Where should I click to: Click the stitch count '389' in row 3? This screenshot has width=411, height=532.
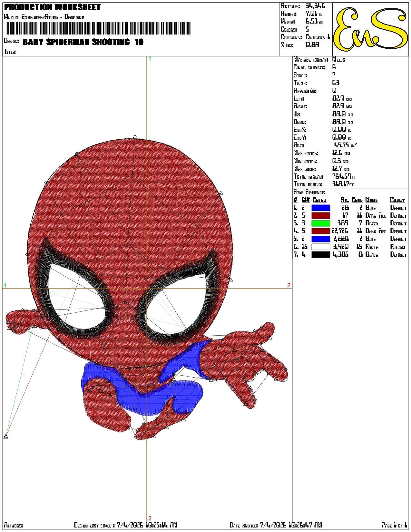coord(343,223)
